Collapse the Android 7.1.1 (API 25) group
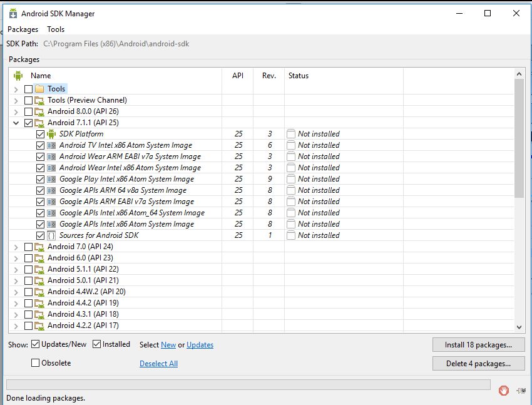Screen dimensions: 532x405 [x=16, y=123]
